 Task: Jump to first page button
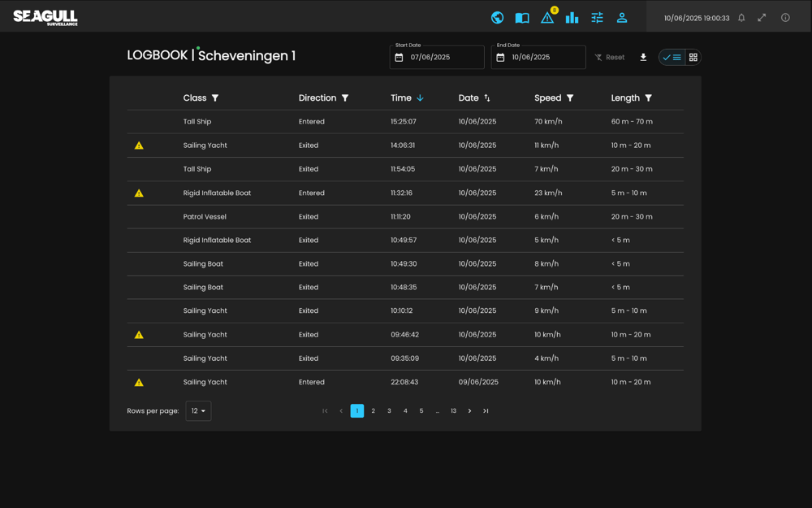325,411
